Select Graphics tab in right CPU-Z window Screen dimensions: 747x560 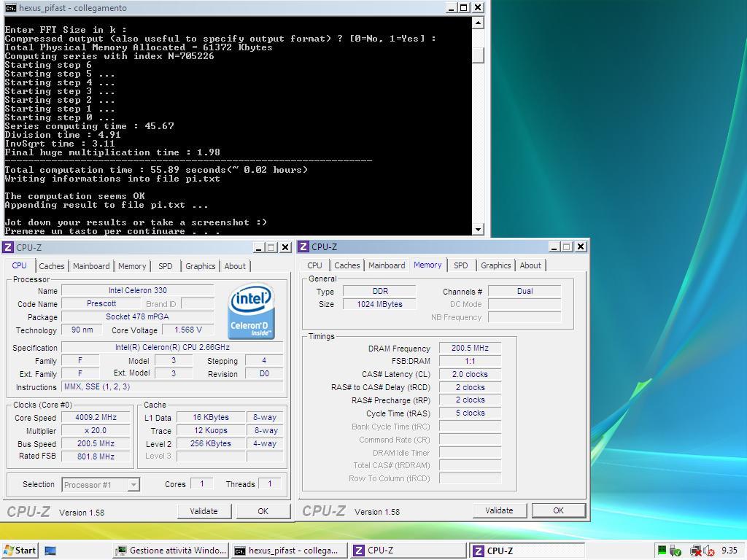[495, 265]
